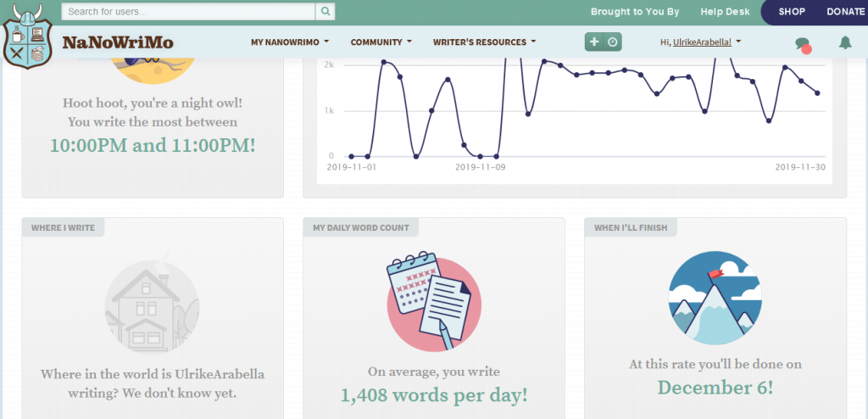
Task: Click the Donate button
Action: (845, 12)
